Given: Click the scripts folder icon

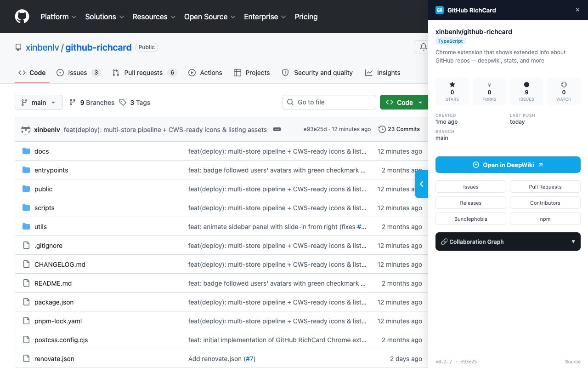Looking at the screenshot, I should (x=26, y=208).
